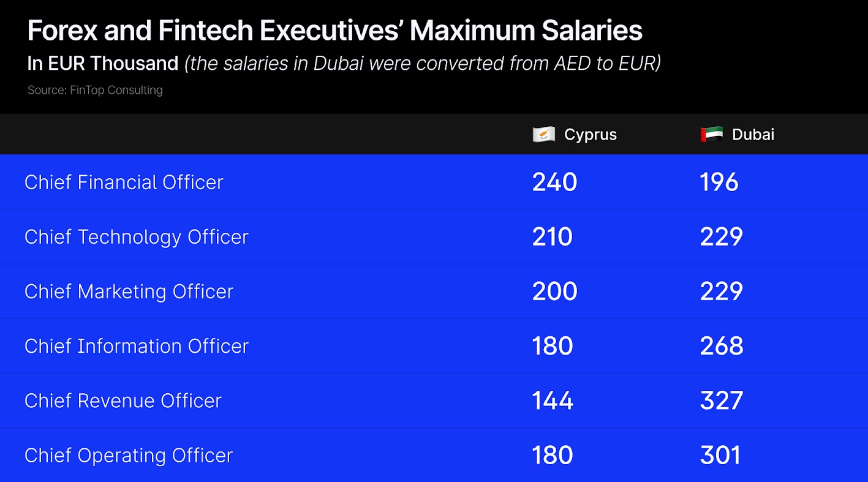Select the Chief Operating Officer row label

pos(129,455)
